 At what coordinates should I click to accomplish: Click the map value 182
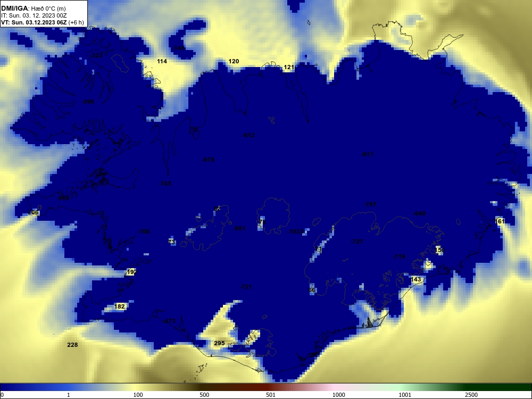119,307
